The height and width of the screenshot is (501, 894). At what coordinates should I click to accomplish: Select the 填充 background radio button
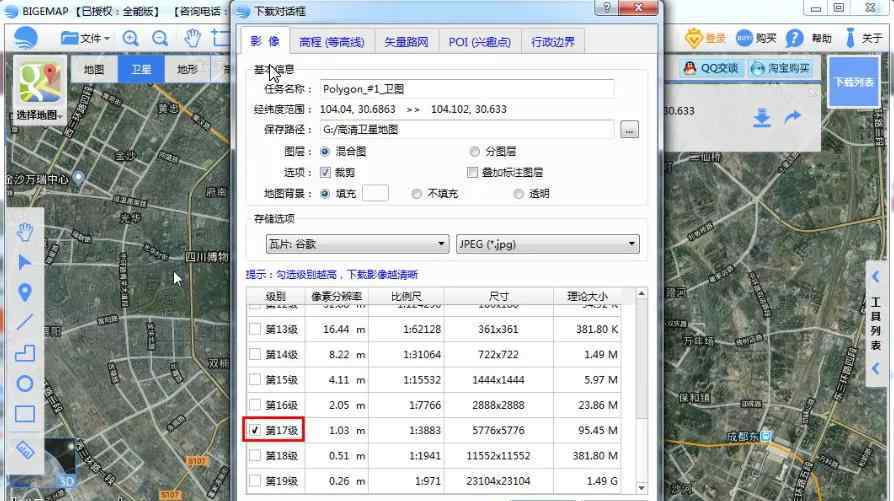325,194
